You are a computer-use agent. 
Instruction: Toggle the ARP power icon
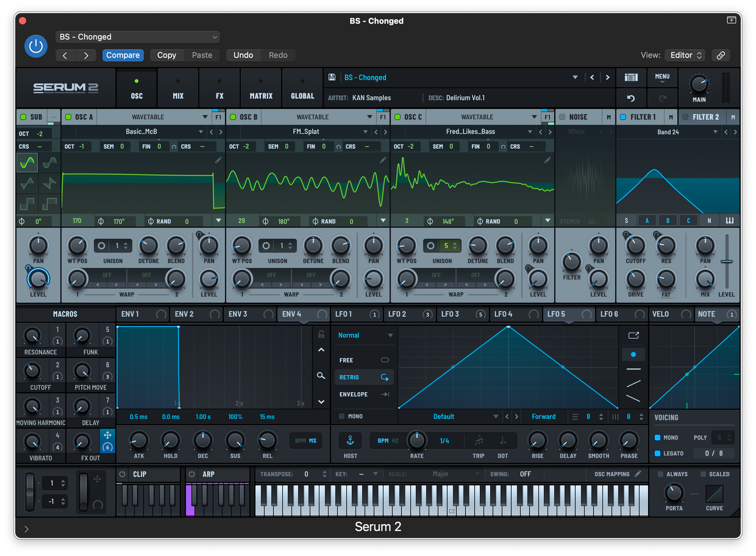click(x=192, y=474)
